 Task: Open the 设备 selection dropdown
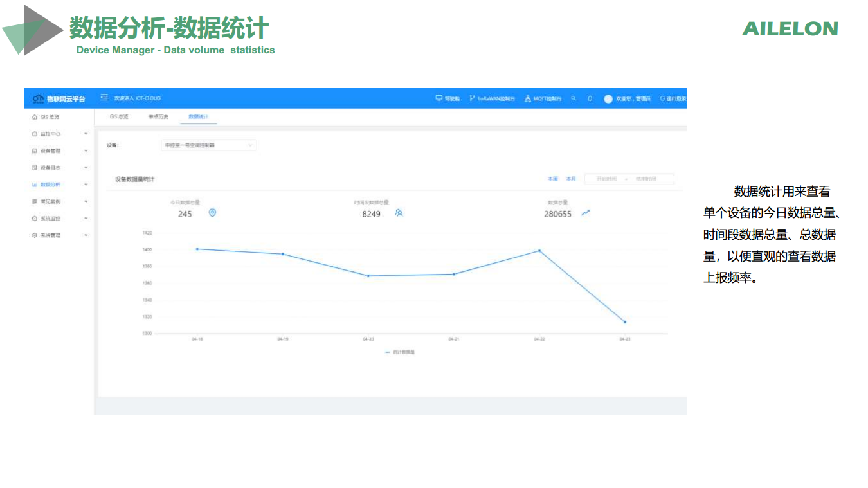208,145
